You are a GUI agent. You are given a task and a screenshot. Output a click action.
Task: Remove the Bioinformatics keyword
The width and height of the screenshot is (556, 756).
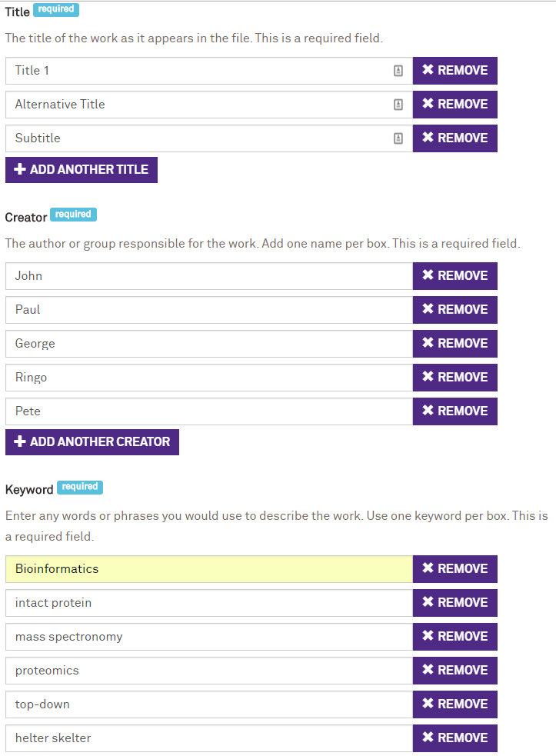[454, 569]
